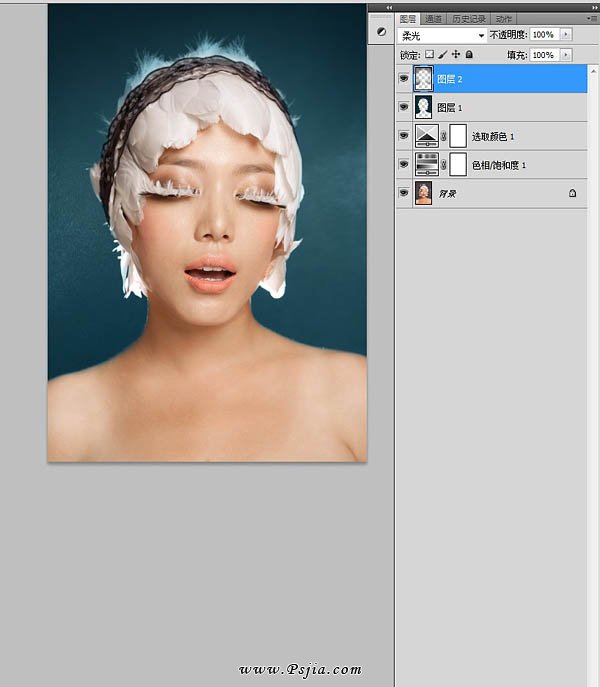Click the layer mask link icon on 选取颜色 1

click(444, 135)
